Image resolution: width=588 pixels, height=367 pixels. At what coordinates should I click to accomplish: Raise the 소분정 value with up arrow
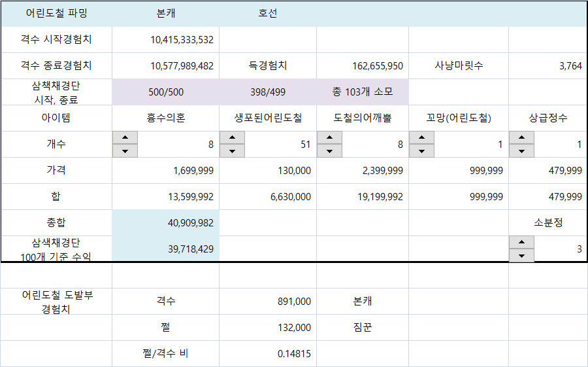[521, 243]
